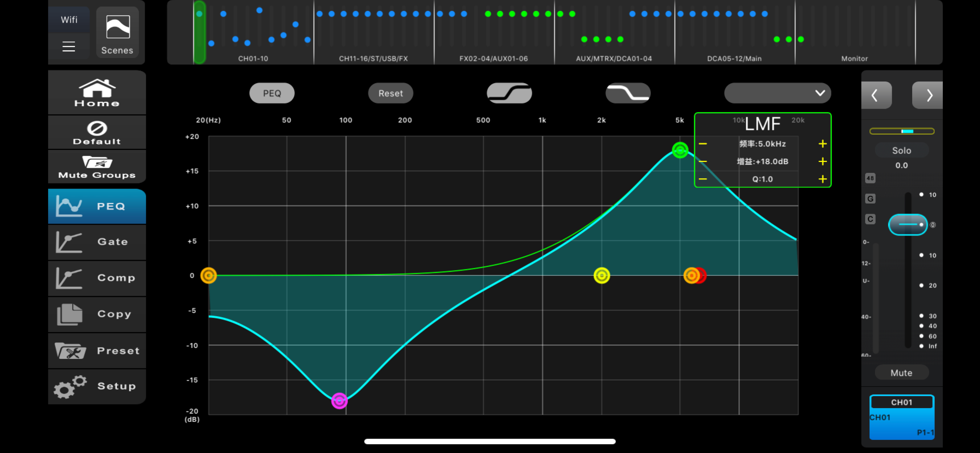Toggle the PEQ on/off pill button
The image size is (980, 453).
pos(272,93)
